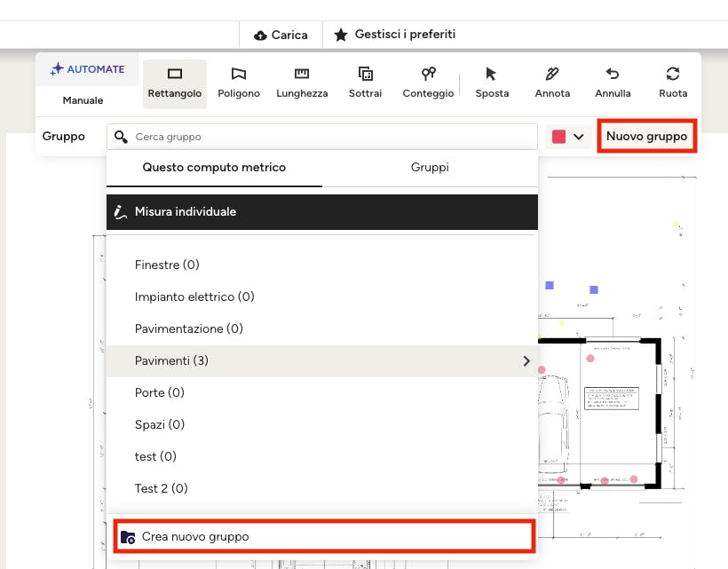Open the Questo computo metrico tab
Screen dimensions: 728x569
point(214,167)
